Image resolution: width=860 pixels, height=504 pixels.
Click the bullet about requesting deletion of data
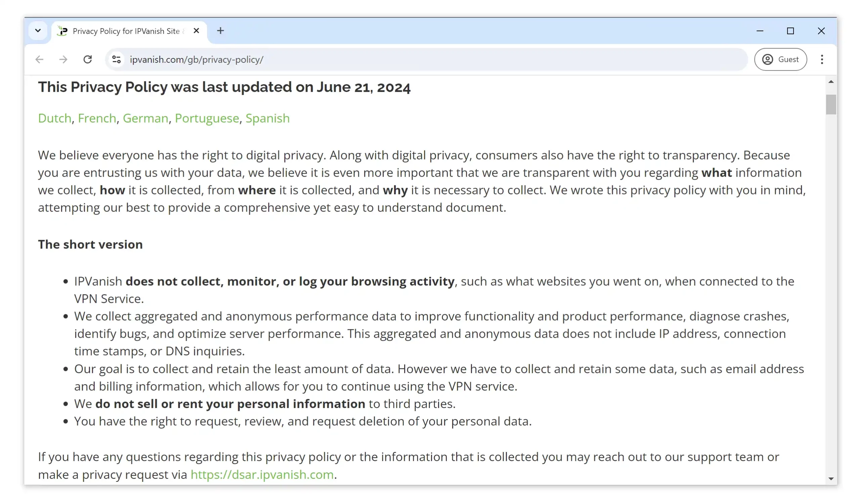click(x=303, y=421)
